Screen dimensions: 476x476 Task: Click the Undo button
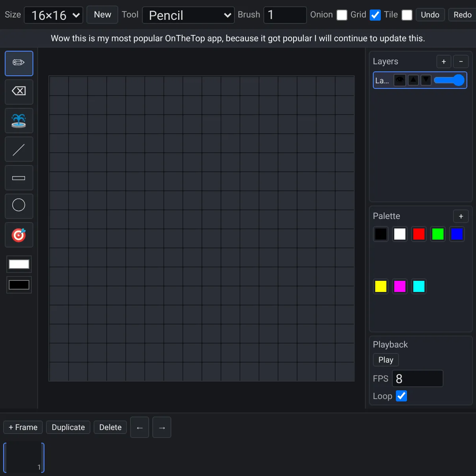click(430, 15)
